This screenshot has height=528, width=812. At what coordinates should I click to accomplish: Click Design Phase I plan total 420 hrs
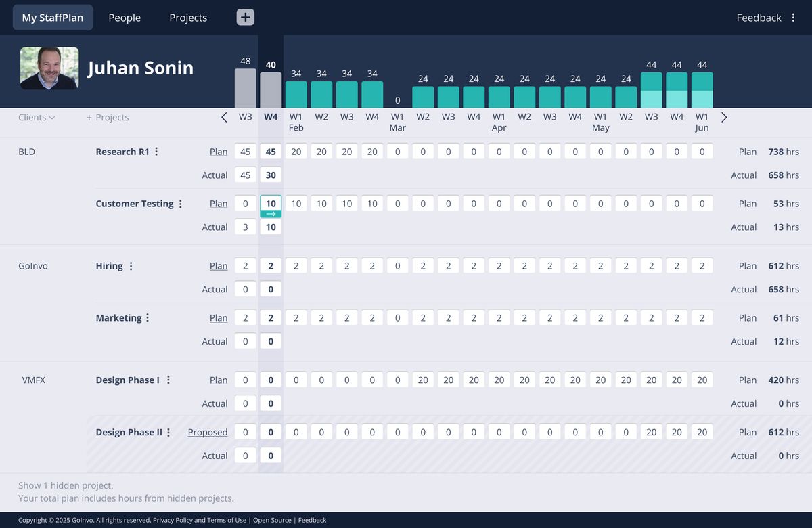coord(784,380)
